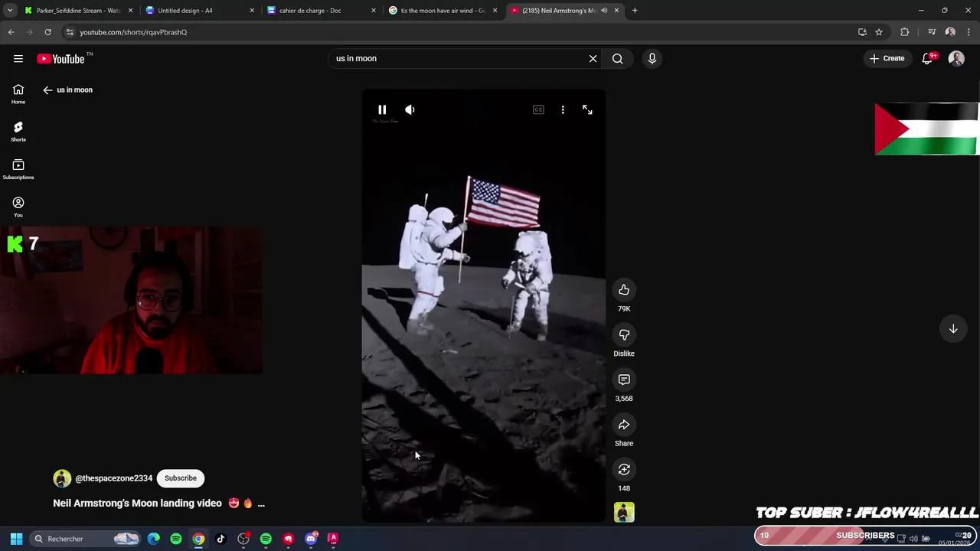Image resolution: width=980 pixels, height=551 pixels.
Task: Open YouTube notifications bell
Action: (x=927, y=59)
